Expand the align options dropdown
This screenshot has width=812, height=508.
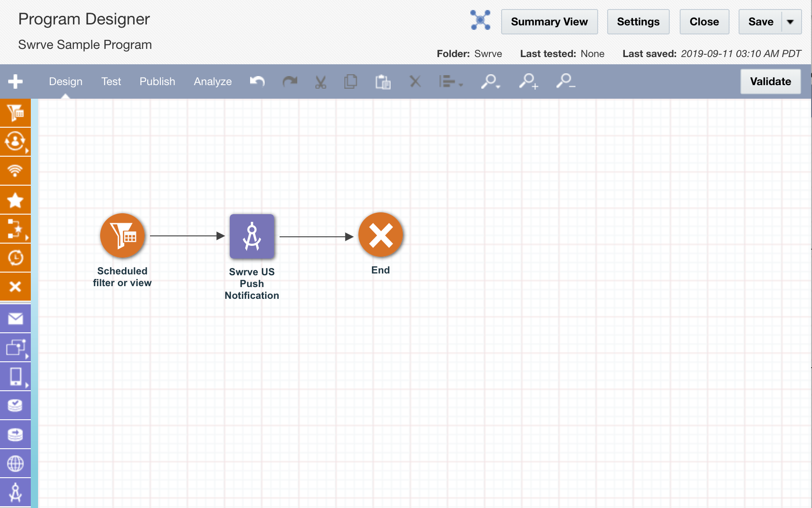pyautogui.click(x=451, y=81)
